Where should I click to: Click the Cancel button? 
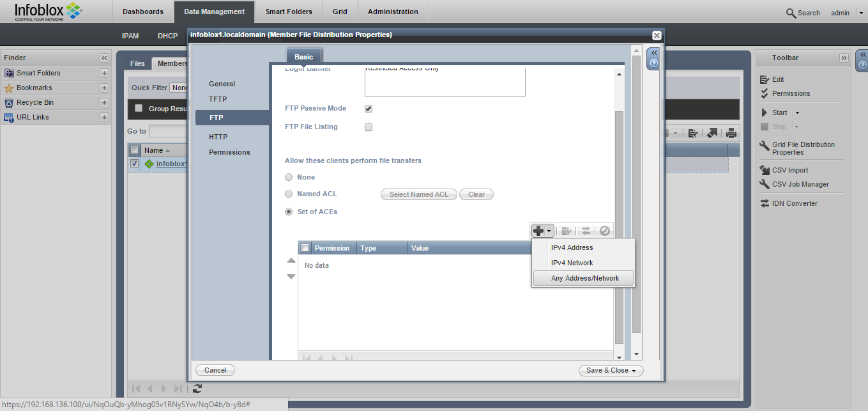[x=215, y=370]
